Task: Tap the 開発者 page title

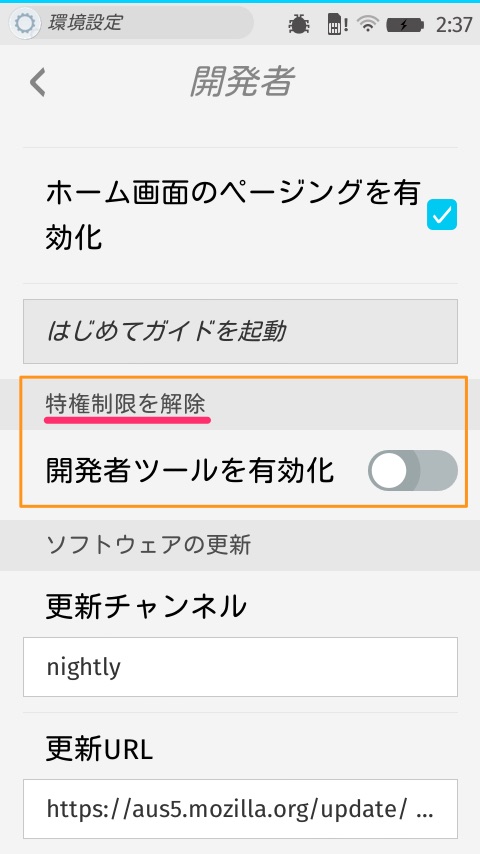Action: 242,82
